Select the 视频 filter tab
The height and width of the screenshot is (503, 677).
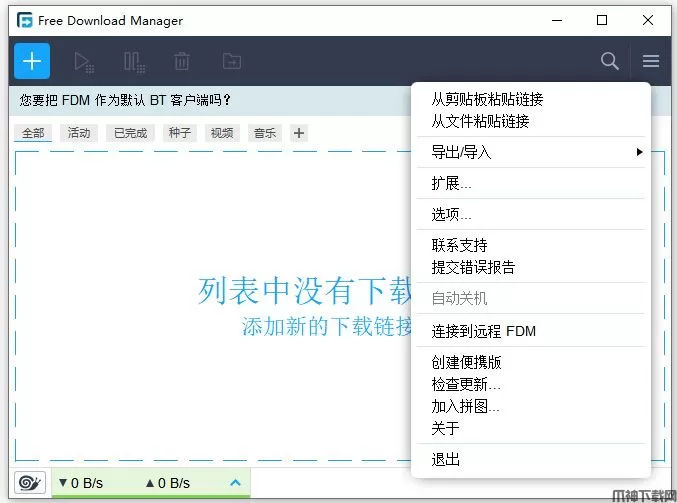(x=222, y=133)
